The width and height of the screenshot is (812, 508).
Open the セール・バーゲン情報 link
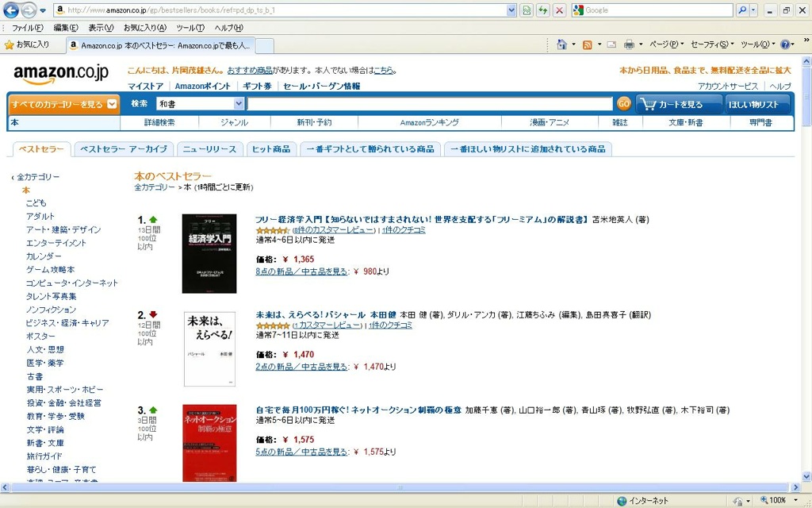tap(322, 87)
